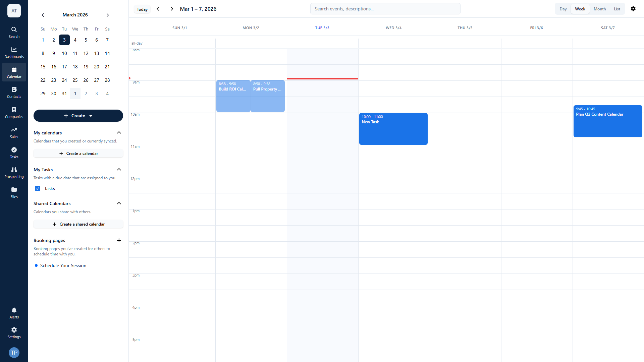
Task: Open Sales in the sidebar
Action: click(x=14, y=133)
